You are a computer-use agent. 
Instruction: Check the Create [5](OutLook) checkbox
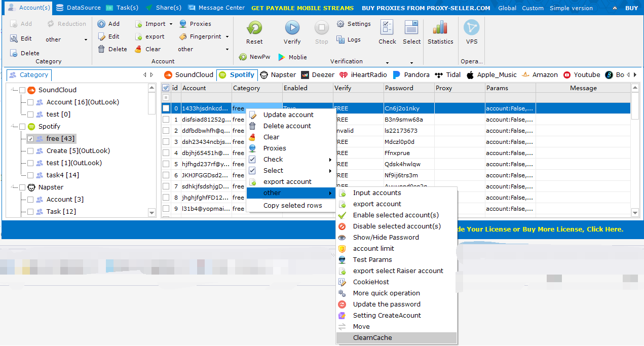[x=30, y=151]
